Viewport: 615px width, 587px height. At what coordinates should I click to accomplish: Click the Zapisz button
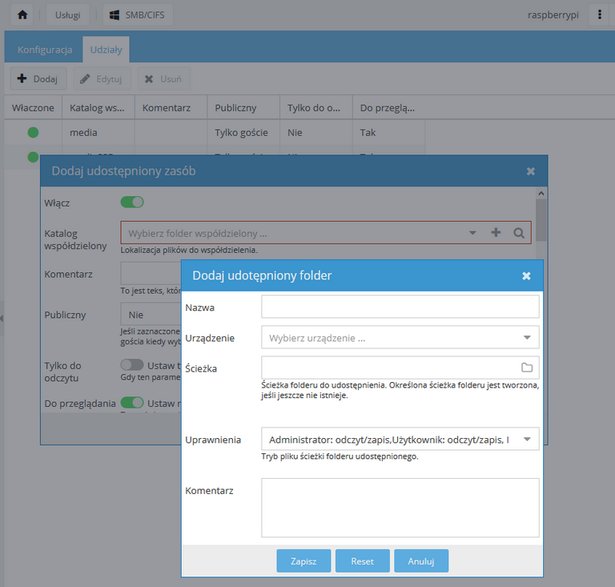click(x=304, y=561)
